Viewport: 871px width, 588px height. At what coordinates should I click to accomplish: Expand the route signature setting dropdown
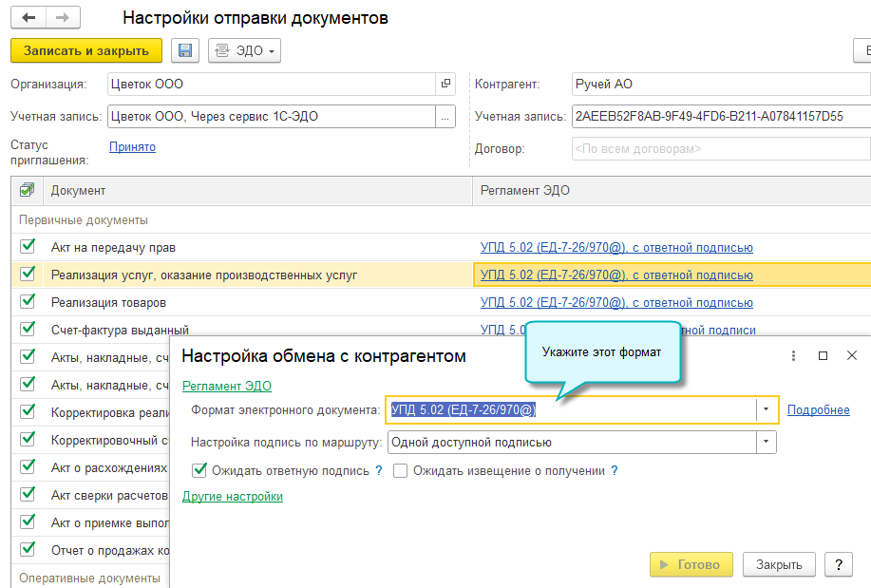[766, 443]
